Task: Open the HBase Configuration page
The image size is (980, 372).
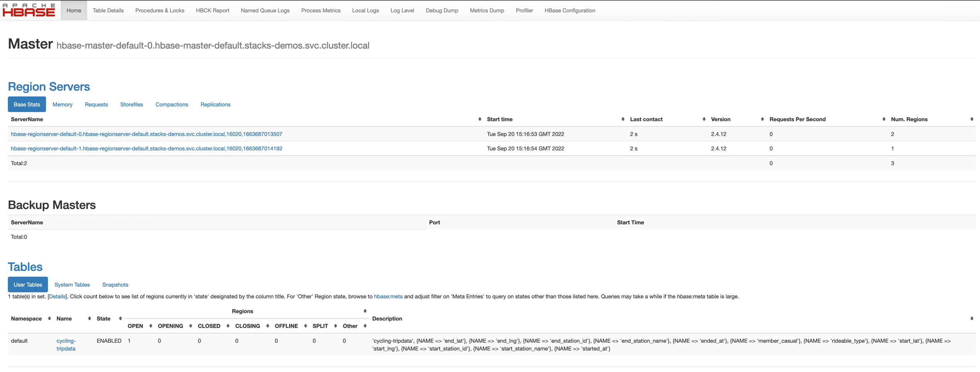Action: (x=569, y=11)
